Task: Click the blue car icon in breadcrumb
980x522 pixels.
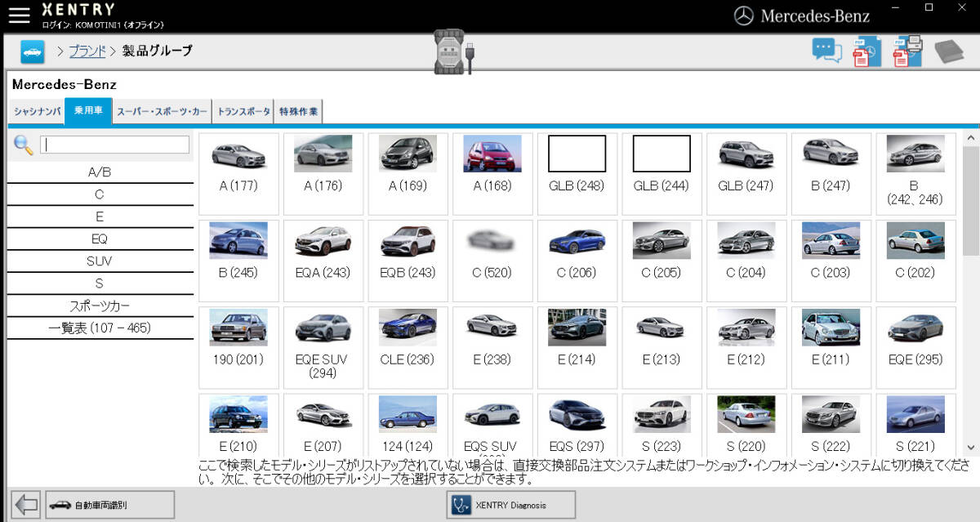Action: point(33,51)
